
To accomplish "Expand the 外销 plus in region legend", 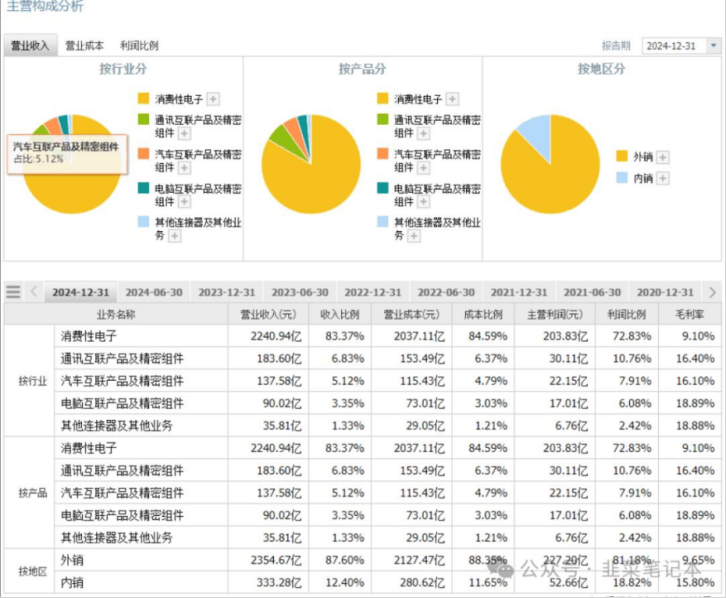I will coord(663,157).
